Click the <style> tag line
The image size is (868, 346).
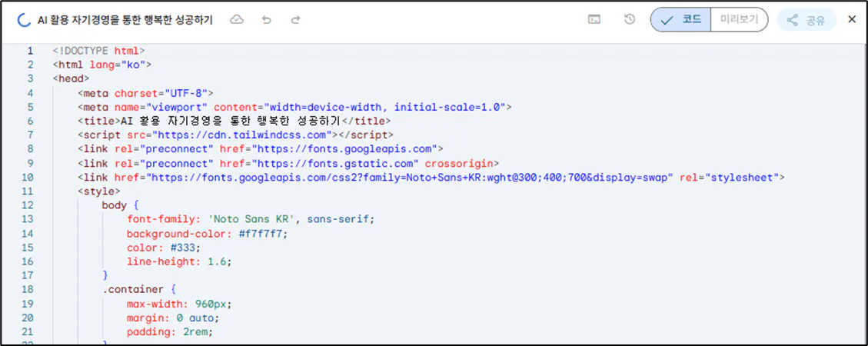[x=98, y=191]
